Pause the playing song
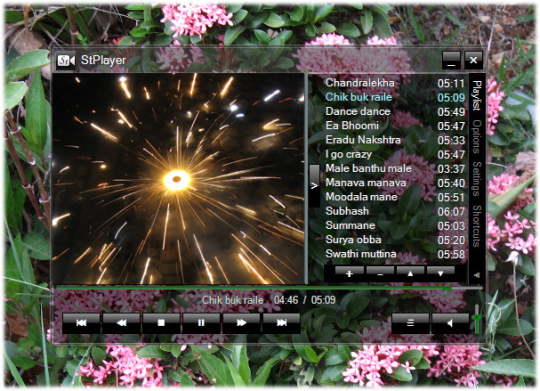Viewport: 540px width, 391px height. (x=201, y=323)
